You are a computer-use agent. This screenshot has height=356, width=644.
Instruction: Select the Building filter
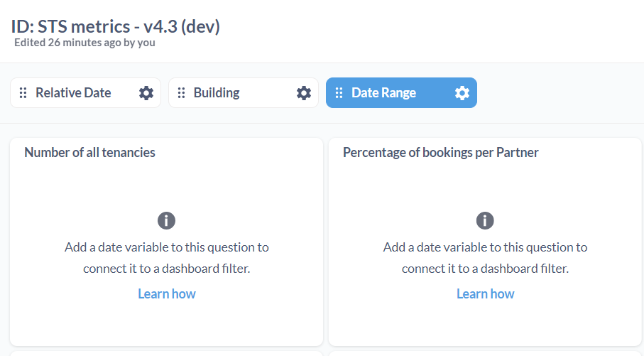coord(244,93)
